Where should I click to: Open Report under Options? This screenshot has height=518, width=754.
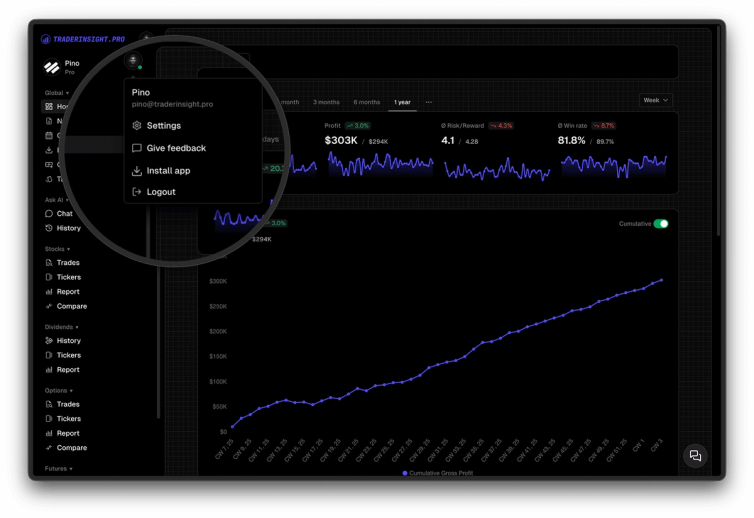point(63,433)
